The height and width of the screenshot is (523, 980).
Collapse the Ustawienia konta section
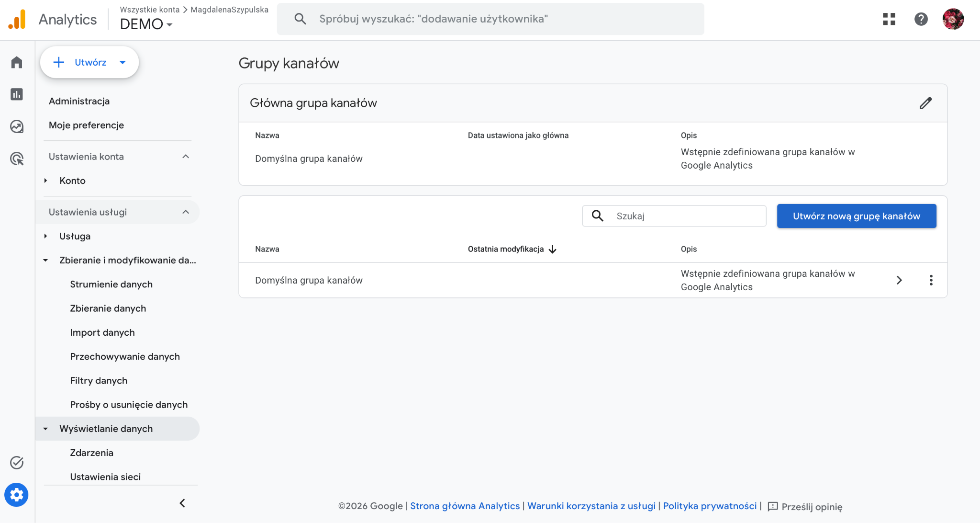click(x=186, y=157)
